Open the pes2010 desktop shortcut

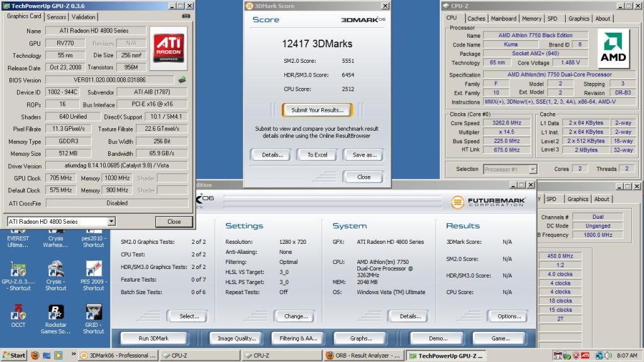click(x=93, y=238)
